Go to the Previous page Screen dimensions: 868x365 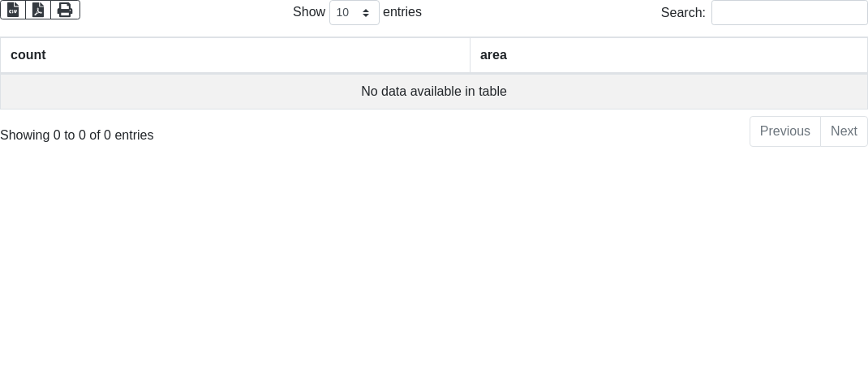[x=784, y=131]
